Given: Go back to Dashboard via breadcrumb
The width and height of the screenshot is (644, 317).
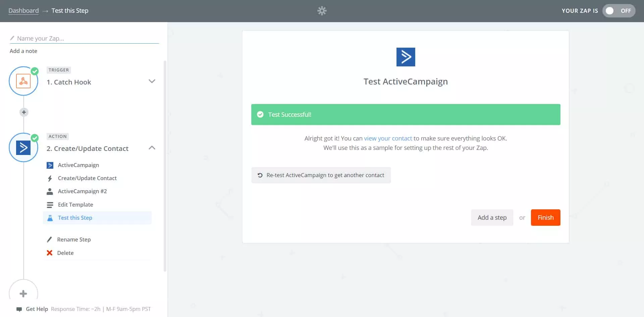Looking at the screenshot, I should click(23, 10).
